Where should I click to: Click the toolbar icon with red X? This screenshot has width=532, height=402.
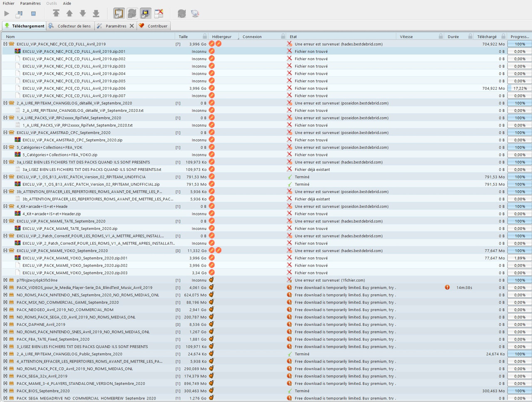(159, 14)
